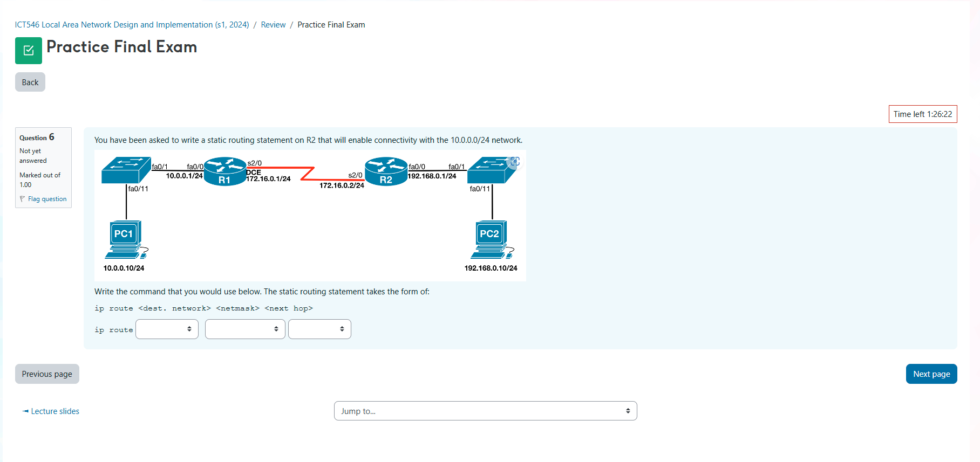This screenshot has height=462, width=980.
Task: Expand the Jump to... dropdown
Action: click(x=486, y=411)
